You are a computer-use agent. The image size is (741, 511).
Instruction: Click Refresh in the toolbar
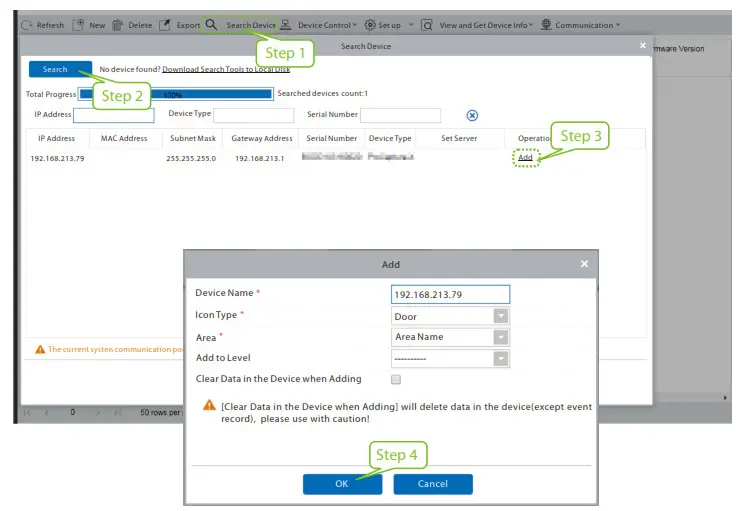50,25
